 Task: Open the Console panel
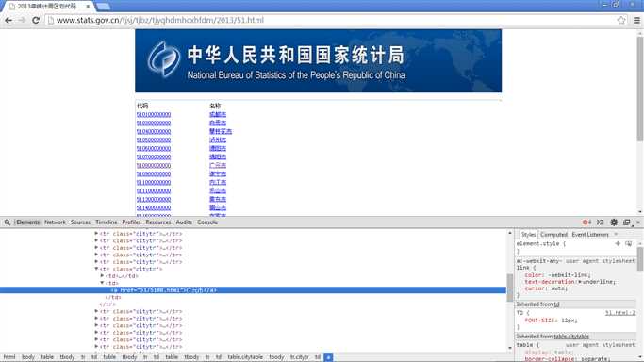point(207,222)
